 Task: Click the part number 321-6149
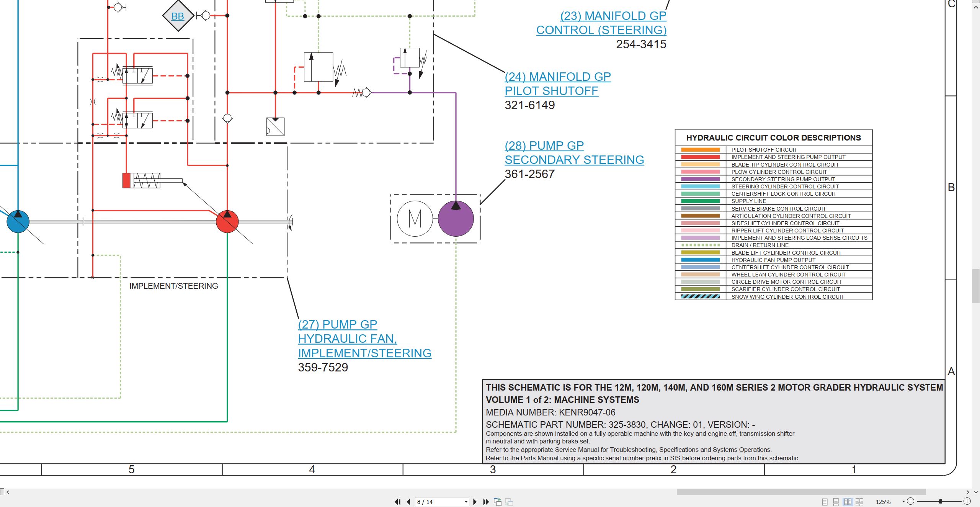[530, 105]
